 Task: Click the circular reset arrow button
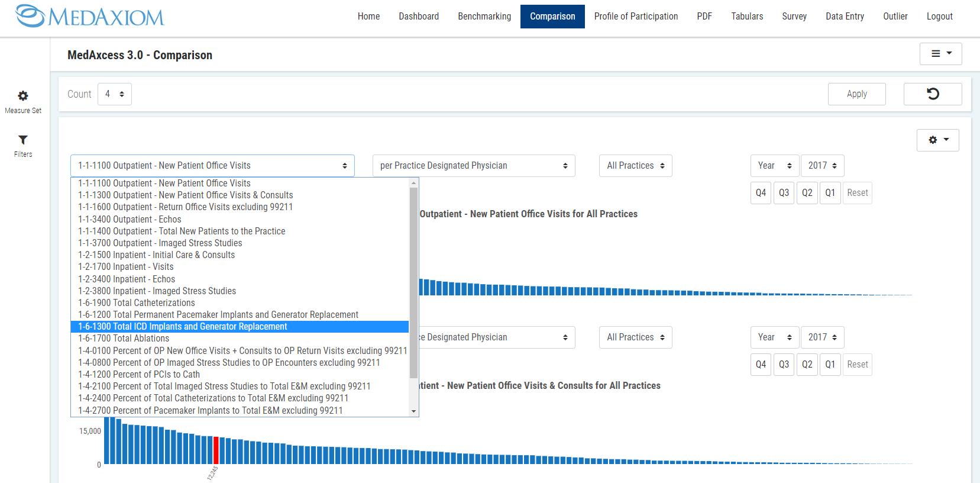pos(932,94)
